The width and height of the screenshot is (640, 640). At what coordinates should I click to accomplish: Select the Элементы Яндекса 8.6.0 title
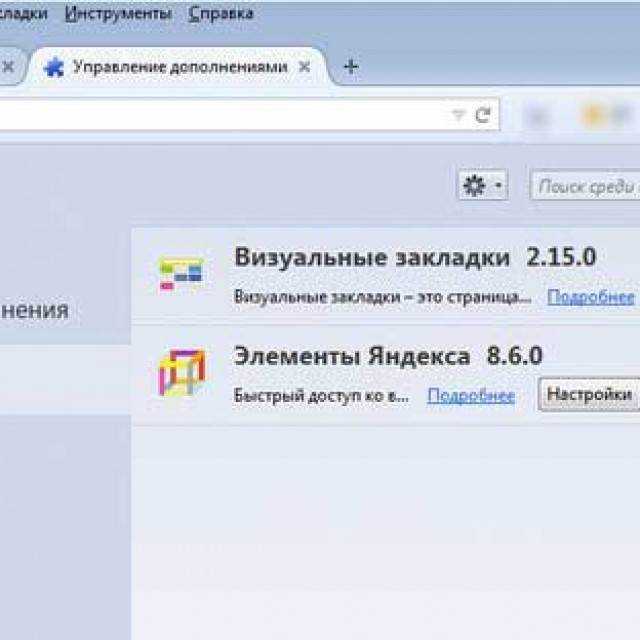388,356
